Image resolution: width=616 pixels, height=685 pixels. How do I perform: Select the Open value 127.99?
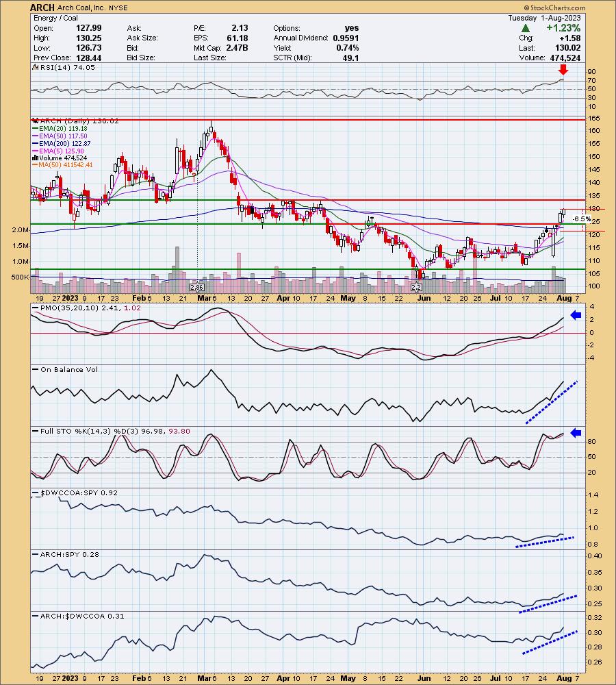[x=88, y=28]
